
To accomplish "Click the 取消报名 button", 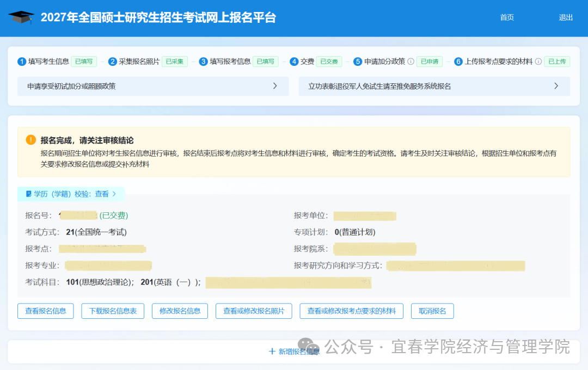I will click(x=432, y=311).
